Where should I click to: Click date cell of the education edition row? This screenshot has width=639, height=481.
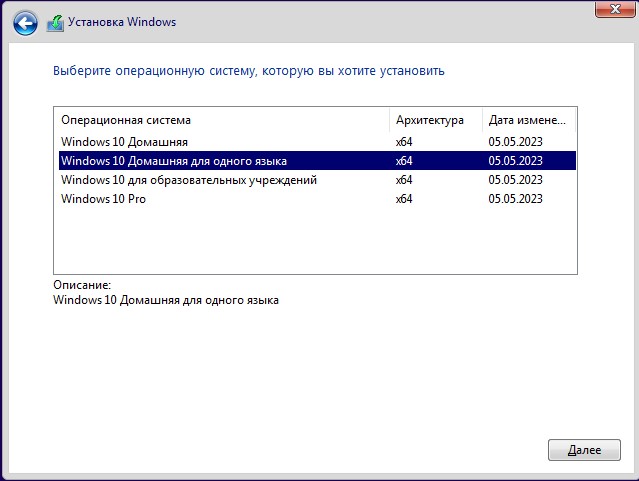coord(515,180)
